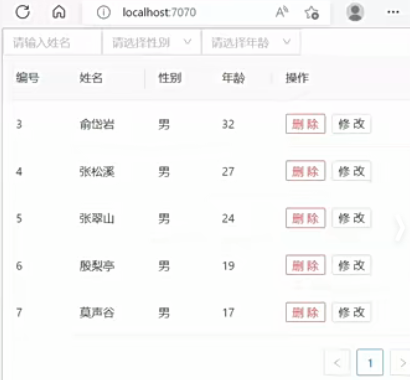
Task: Delete the row for 莫声谷
Action: (305, 312)
